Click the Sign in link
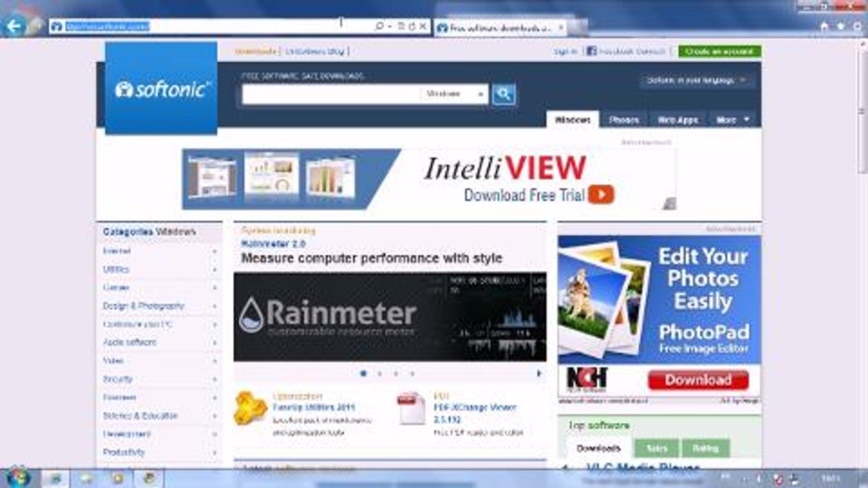Screen dimensions: 868x488 566,52
